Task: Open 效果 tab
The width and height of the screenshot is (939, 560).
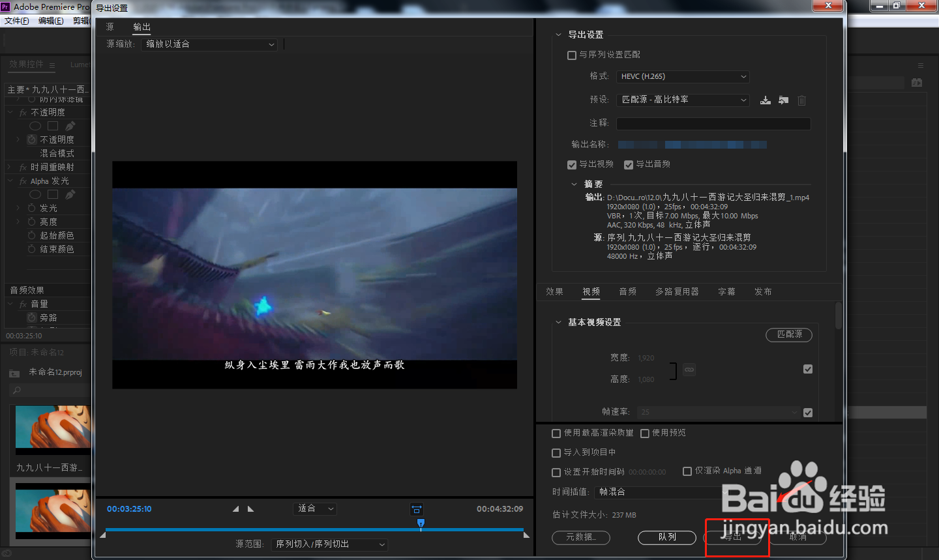Action: click(x=554, y=291)
